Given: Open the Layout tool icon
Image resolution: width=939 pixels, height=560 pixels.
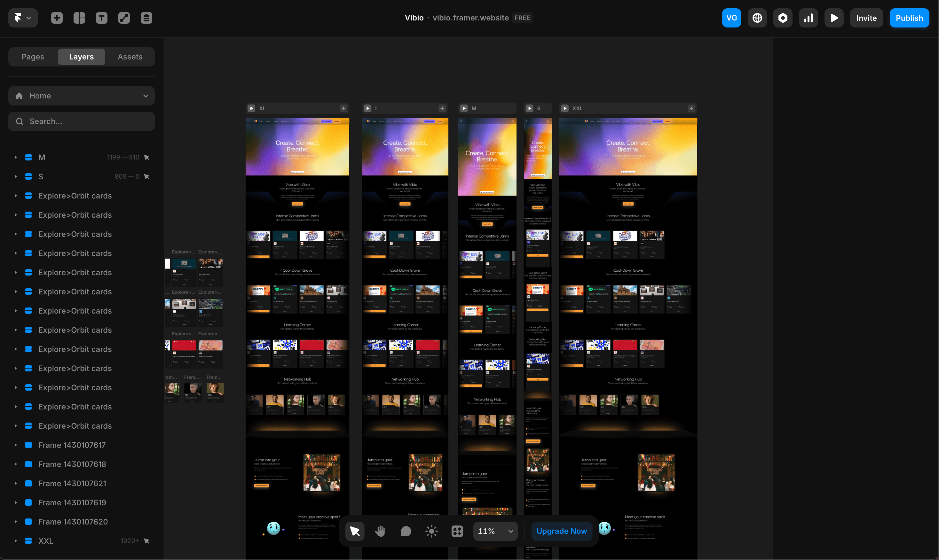Looking at the screenshot, I should 79,18.
